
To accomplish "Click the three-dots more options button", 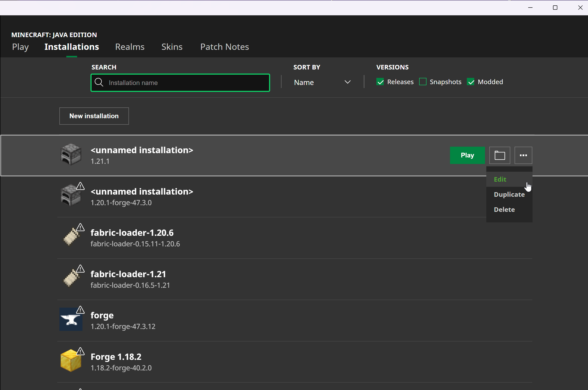I will pyautogui.click(x=523, y=155).
